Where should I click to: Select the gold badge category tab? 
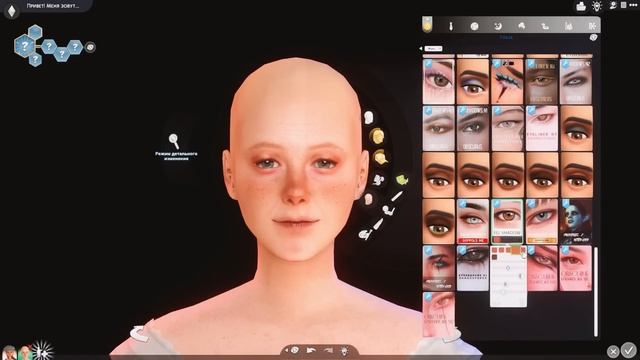pyautogui.click(x=427, y=24)
